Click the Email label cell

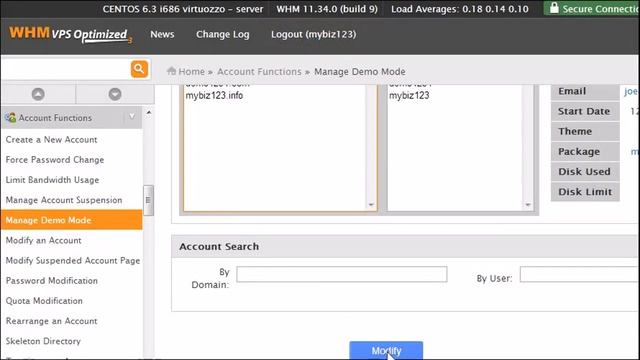(x=585, y=91)
